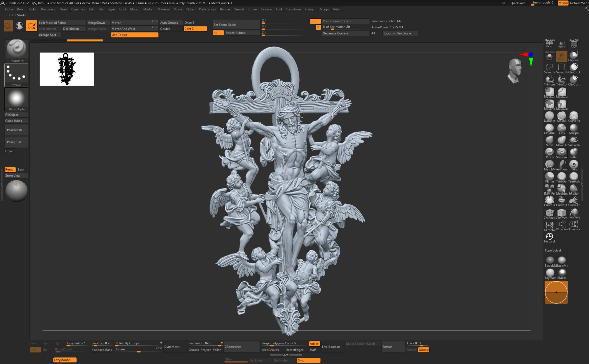Open the Standard brush selector thumbnail
The image size is (589, 364).
point(17,51)
